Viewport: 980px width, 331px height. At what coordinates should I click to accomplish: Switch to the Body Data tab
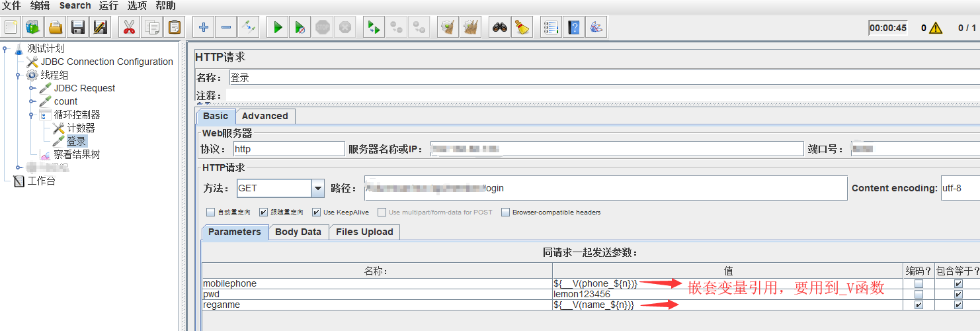pos(298,232)
